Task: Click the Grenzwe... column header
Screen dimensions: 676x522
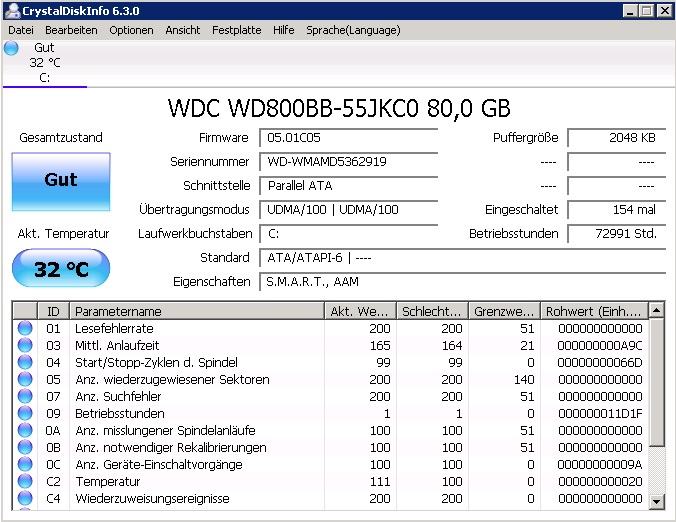Action: coord(504,311)
